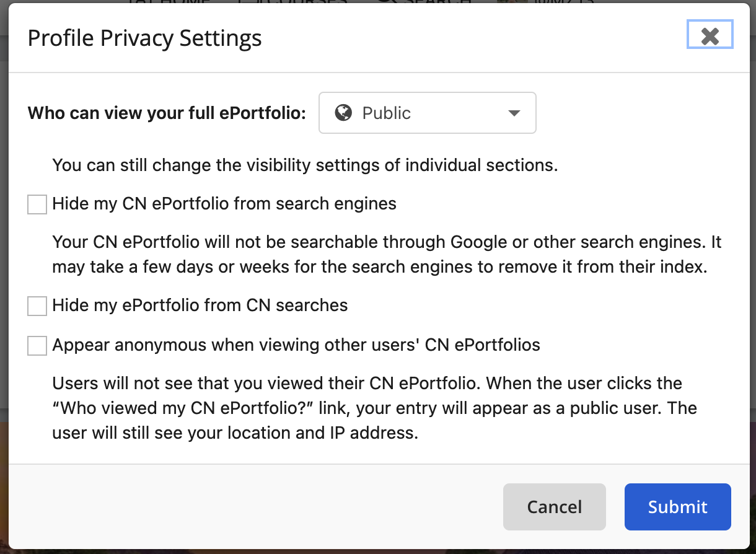Click the 'visibility settings of individual sections' note
Image resolution: width=756 pixels, height=554 pixels.
click(x=305, y=165)
